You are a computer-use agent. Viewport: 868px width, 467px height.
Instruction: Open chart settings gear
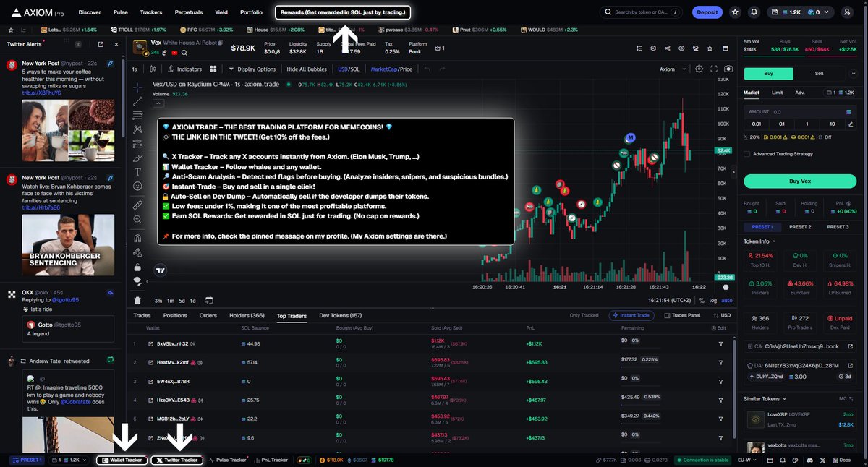(x=699, y=69)
